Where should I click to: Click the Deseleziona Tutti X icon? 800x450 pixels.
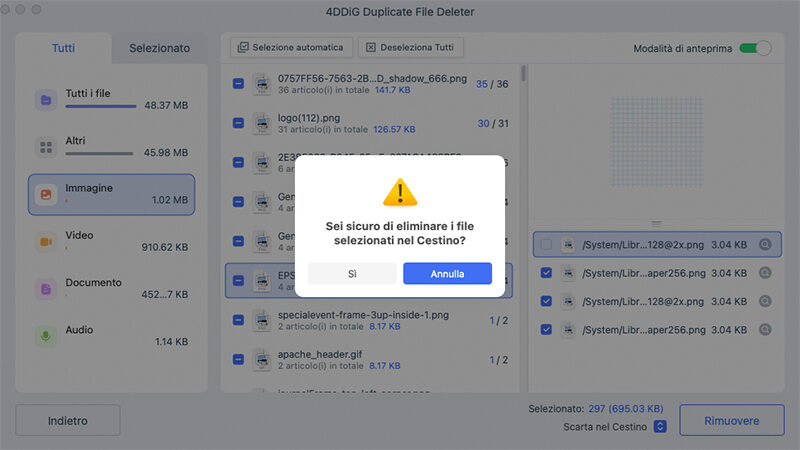click(x=371, y=47)
